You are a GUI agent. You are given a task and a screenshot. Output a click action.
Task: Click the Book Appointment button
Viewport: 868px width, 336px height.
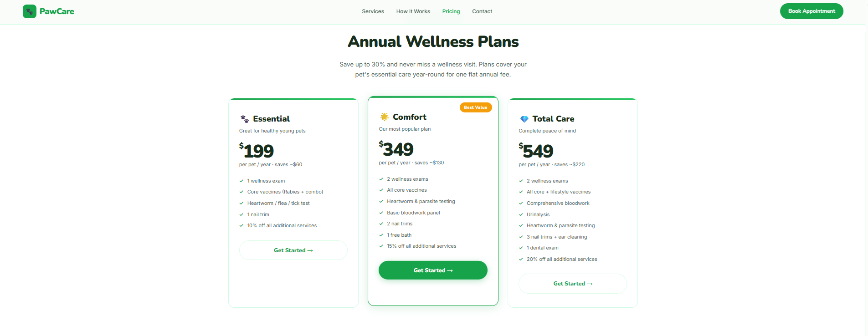point(812,11)
